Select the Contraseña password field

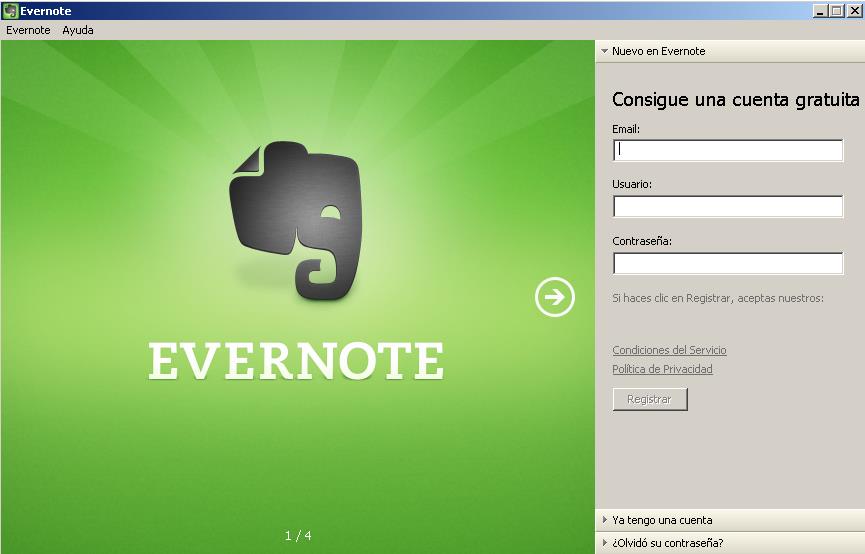pos(728,263)
